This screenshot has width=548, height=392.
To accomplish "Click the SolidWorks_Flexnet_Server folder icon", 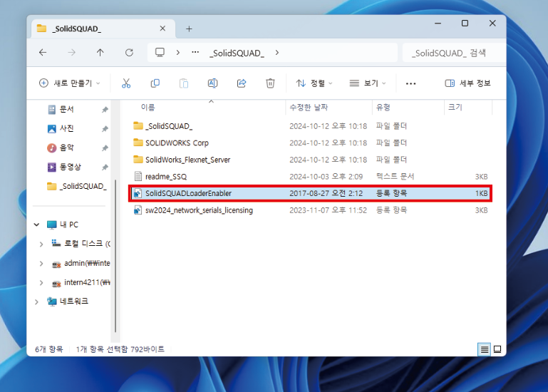I will coord(138,160).
